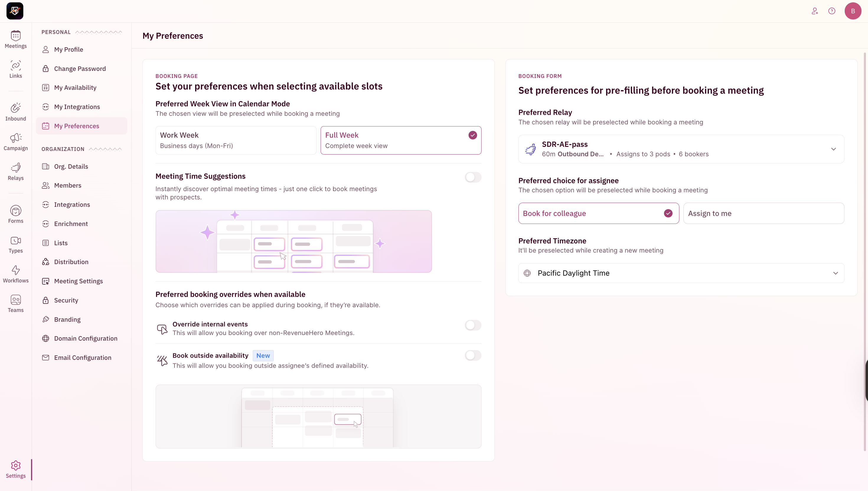
Task: Open the user avatar B menu
Action: (853, 11)
